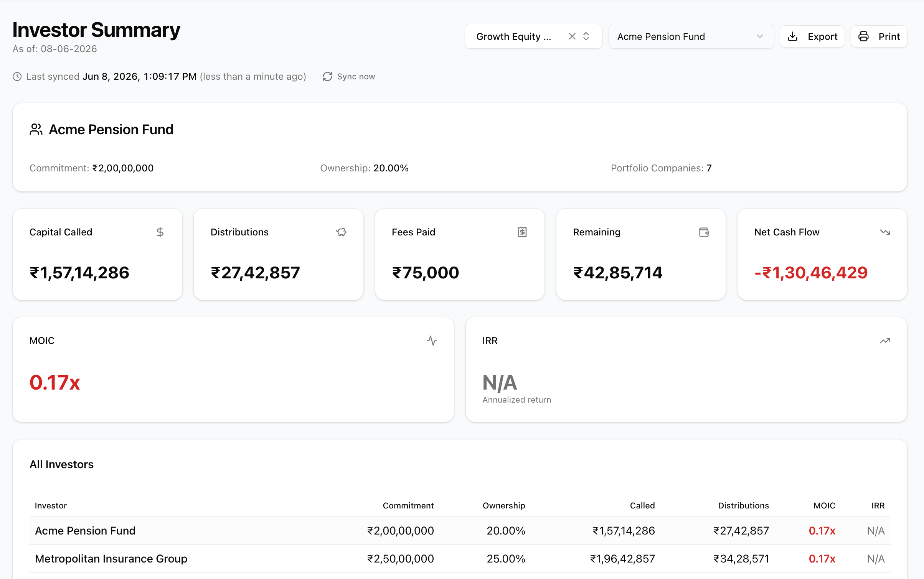
Task: Click the printer icon
Action: [863, 36]
